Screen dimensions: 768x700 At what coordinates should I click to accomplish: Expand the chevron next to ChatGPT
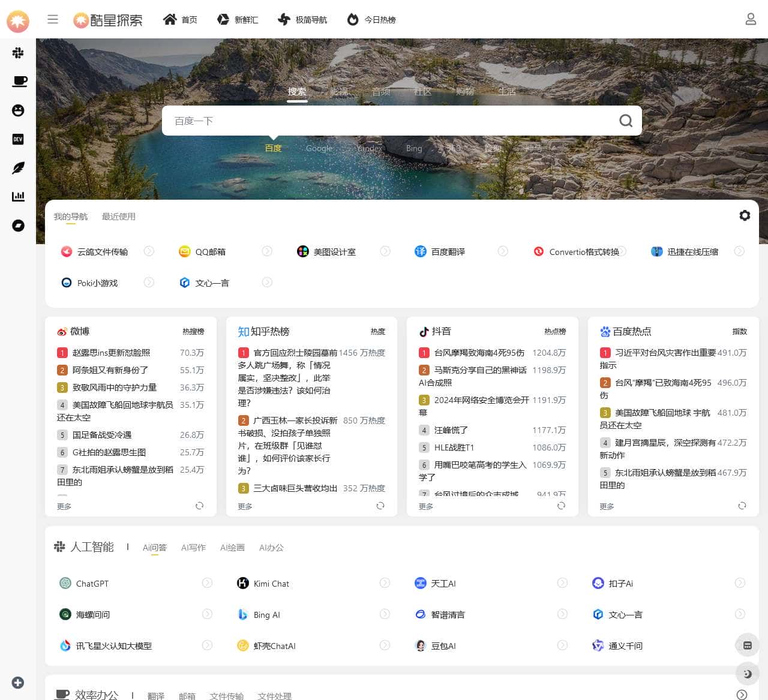(x=208, y=582)
